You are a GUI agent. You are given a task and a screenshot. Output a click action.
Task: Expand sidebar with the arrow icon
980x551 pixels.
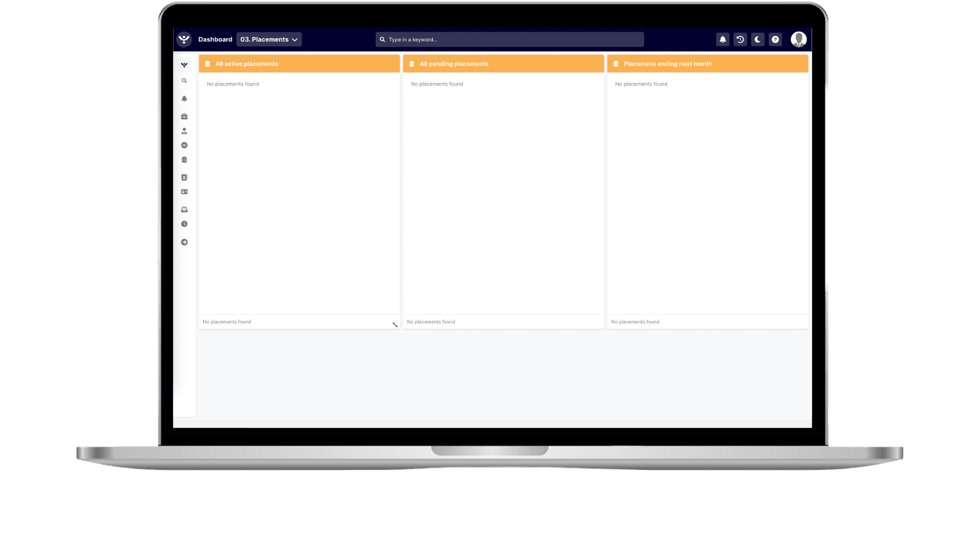pos(184,242)
